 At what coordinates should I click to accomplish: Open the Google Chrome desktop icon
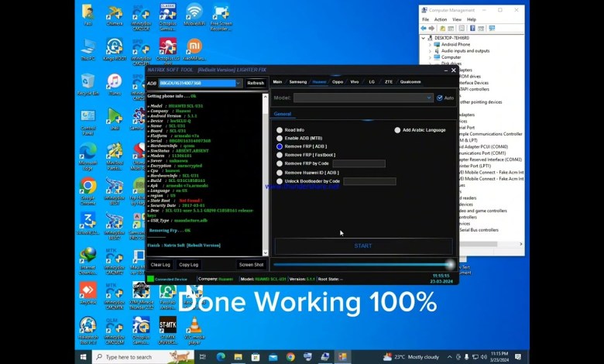click(x=88, y=187)
